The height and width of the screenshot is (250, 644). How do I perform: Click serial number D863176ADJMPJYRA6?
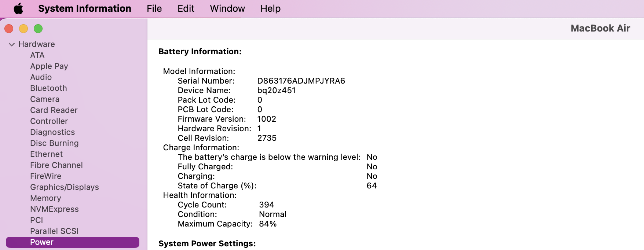[301, 81]
